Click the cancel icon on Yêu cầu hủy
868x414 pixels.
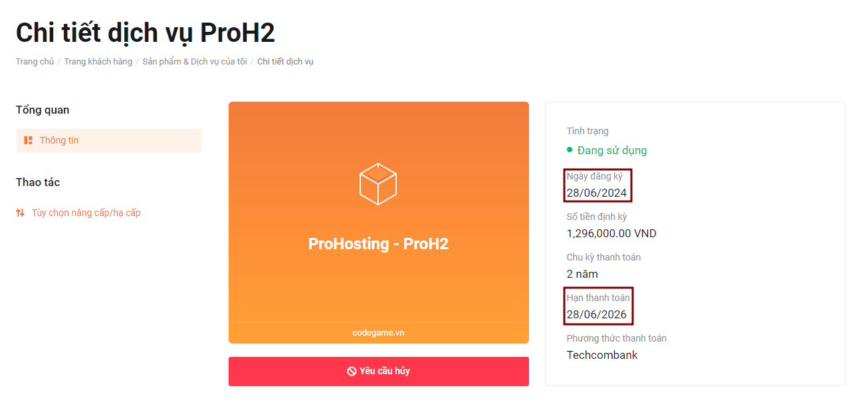352,371
